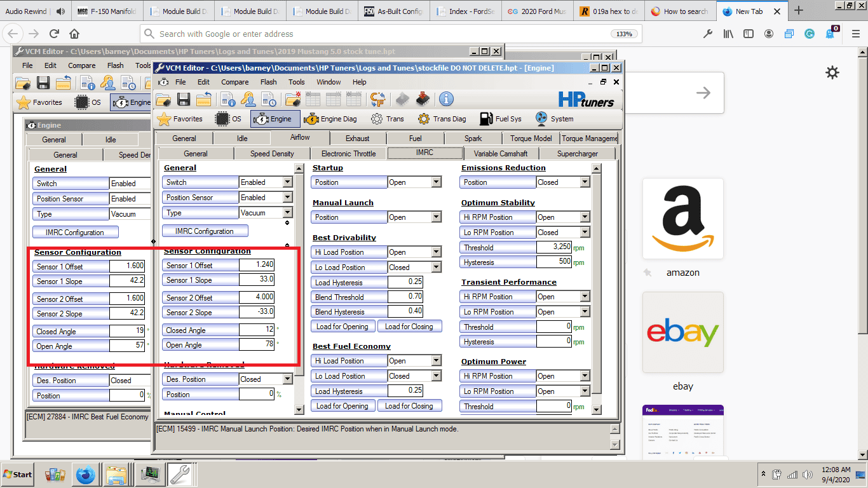Screen dimensions: 868x488
Task: Open Firefox new tab settings gear
Action: pyautogui.click(x=832, y=72)
